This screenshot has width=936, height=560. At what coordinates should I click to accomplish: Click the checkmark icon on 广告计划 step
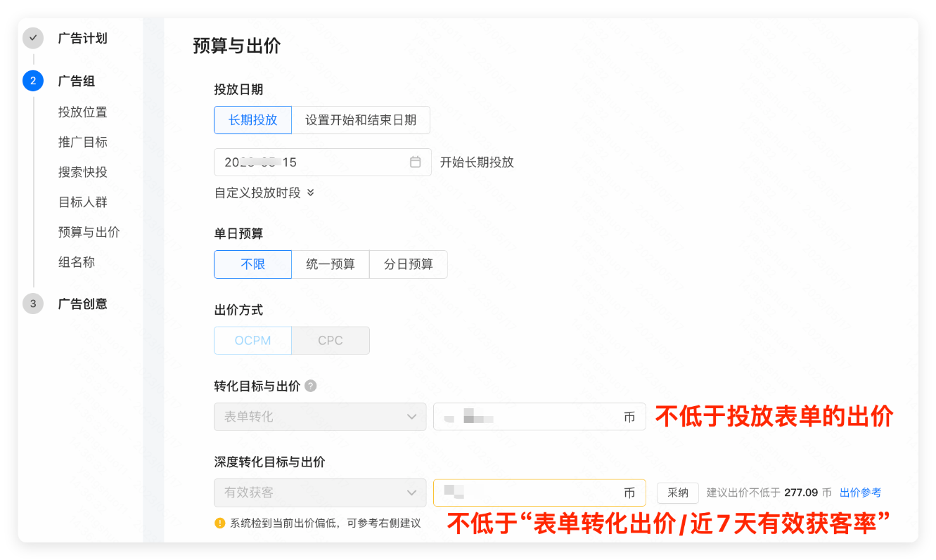(x=32, y=38)
